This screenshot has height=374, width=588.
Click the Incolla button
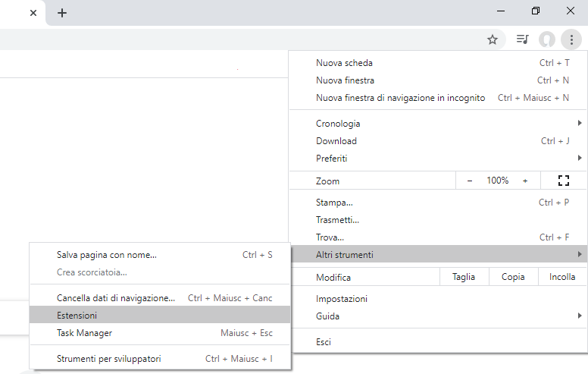point(562,277)
